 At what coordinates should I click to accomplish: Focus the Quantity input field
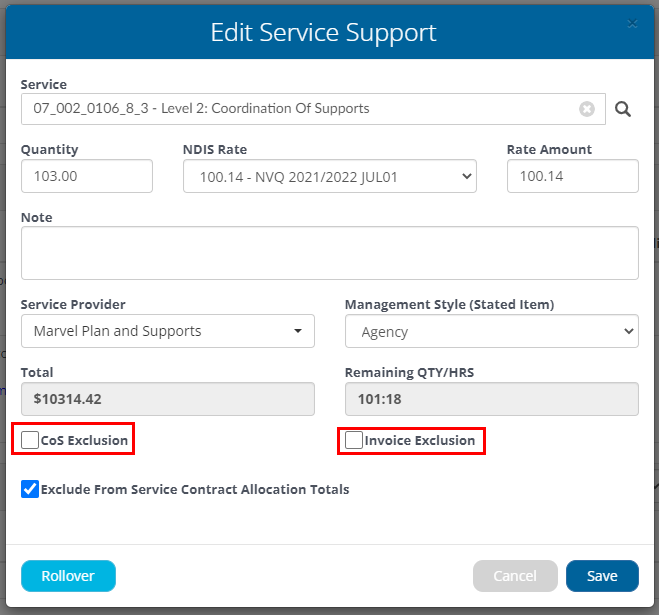coord(87,176)
